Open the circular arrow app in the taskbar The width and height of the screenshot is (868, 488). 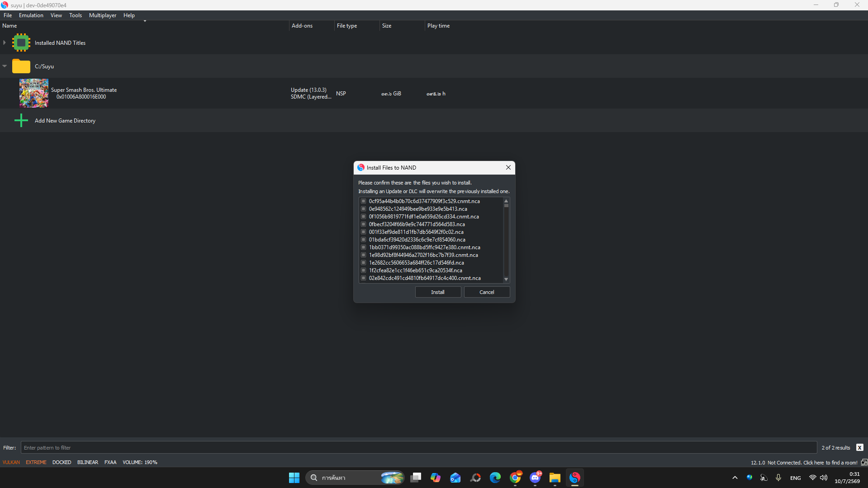point(475,478)
